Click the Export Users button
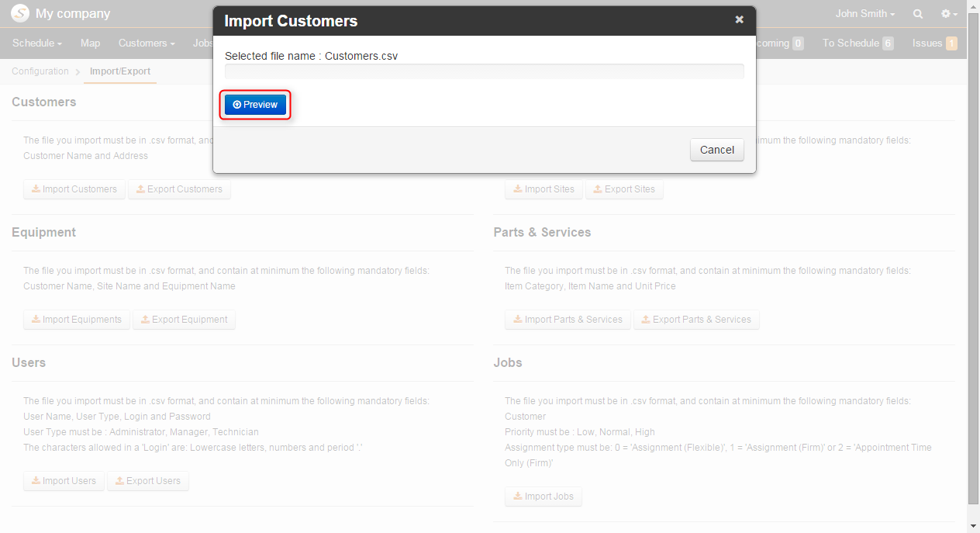The image size is (980, 533). 148,481
